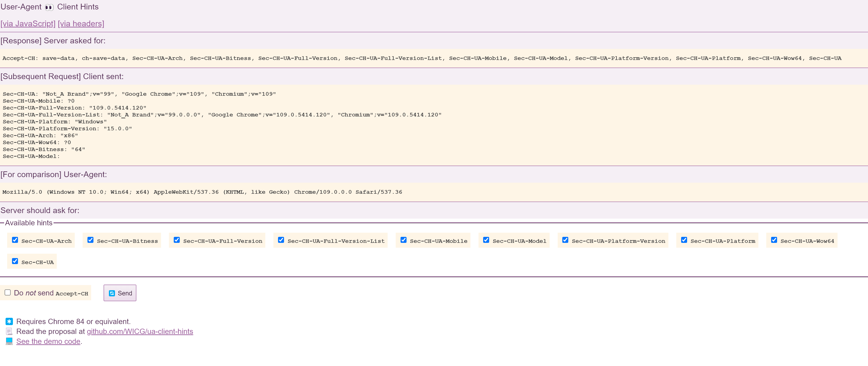Uncheck the Sec-CH-UA-Platform-Version option
Image resolution: width=868 pixels, height=366 pixels.
pos(566,240)
